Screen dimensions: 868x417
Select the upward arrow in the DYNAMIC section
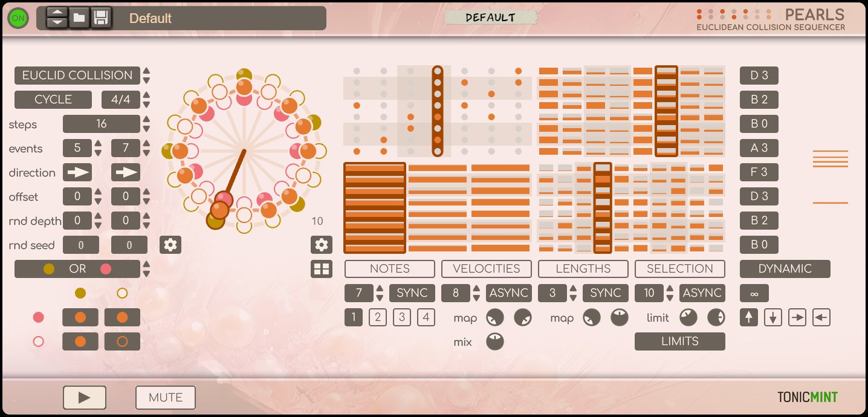pyautogui.click(x=748, y=317)
